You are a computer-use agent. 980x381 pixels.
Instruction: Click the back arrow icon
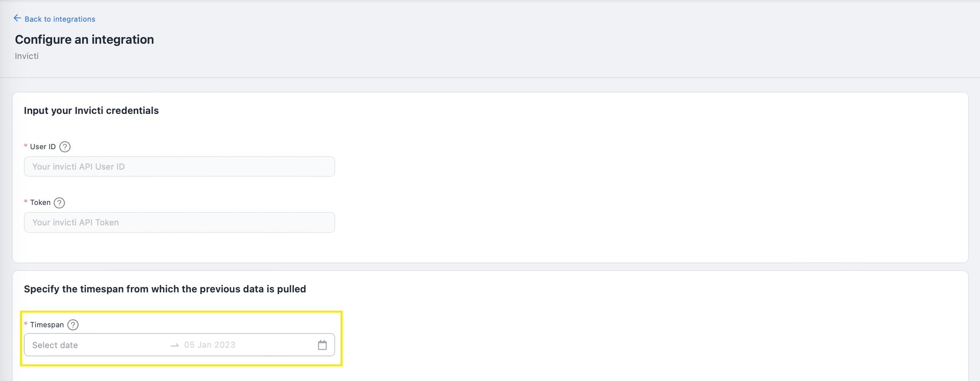click(17, 18)
